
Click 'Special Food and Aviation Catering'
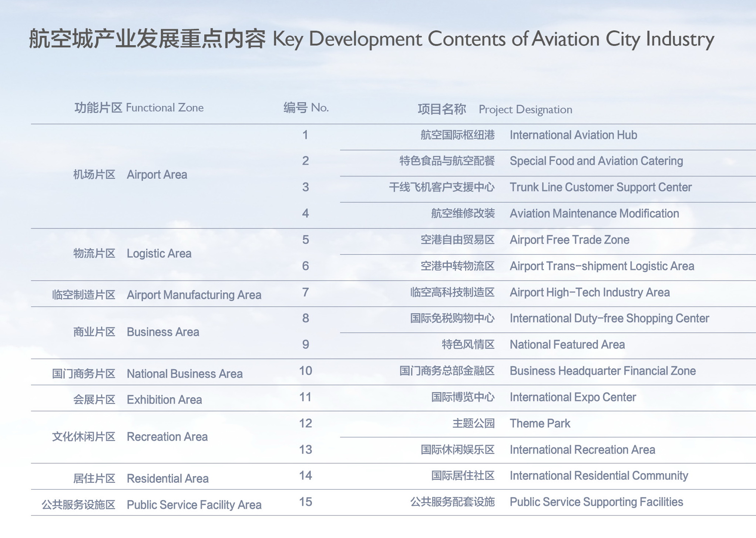tap(596, 161)
